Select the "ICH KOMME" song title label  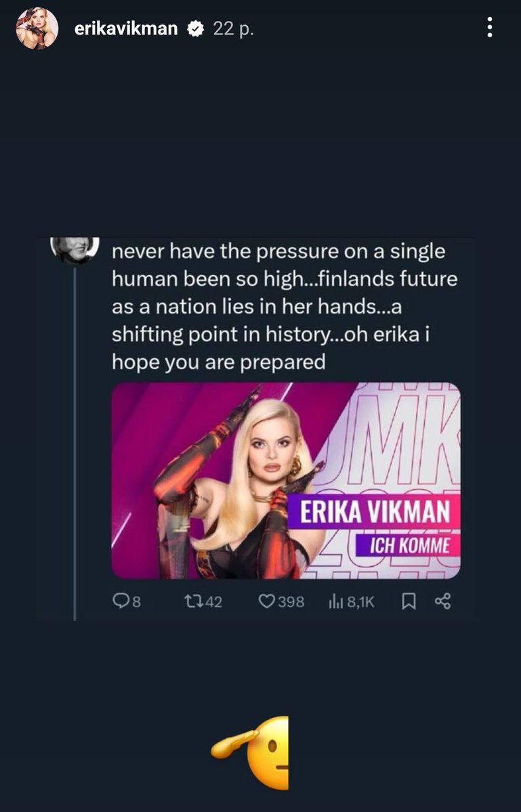click(411, 547)
